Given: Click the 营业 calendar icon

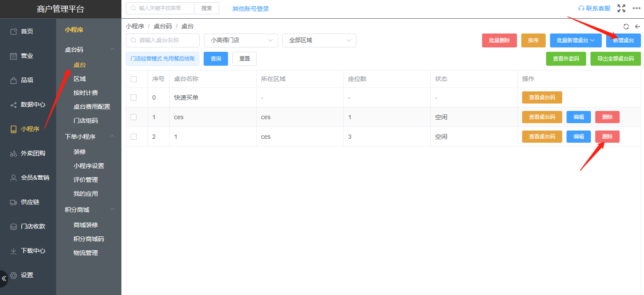Looking at the screenshot, I should (x=13, y=56).
